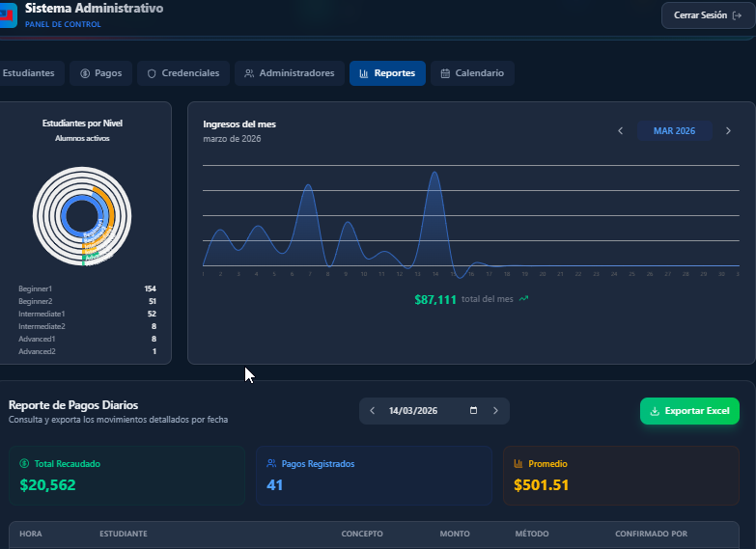
Task: Click the Exportar Excel button
Action: click(x=689, y=411)
